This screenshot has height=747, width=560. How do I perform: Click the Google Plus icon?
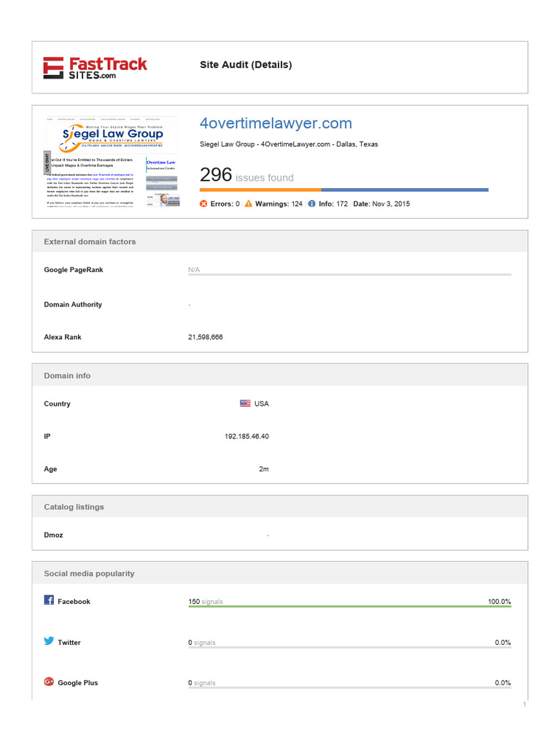click(x=49, y=682)
